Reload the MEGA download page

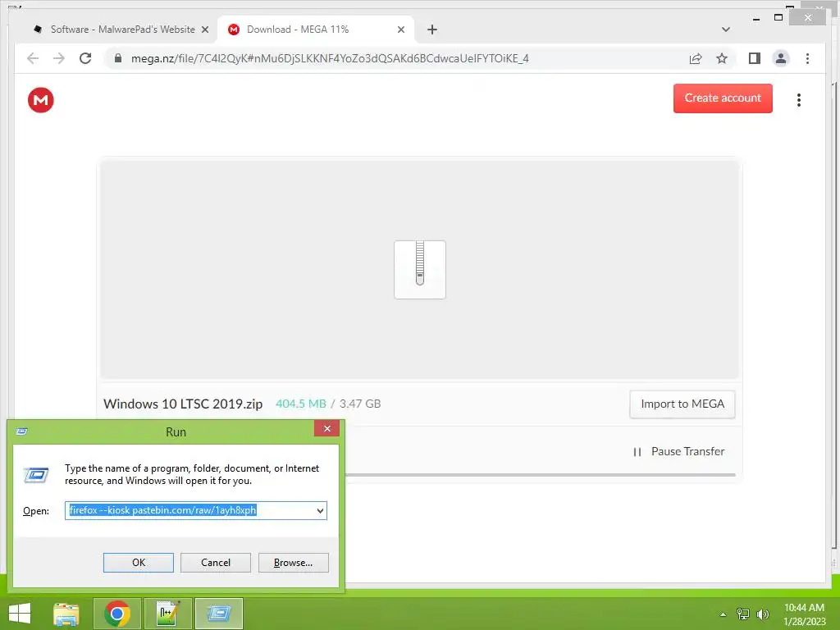pos(85,58)
